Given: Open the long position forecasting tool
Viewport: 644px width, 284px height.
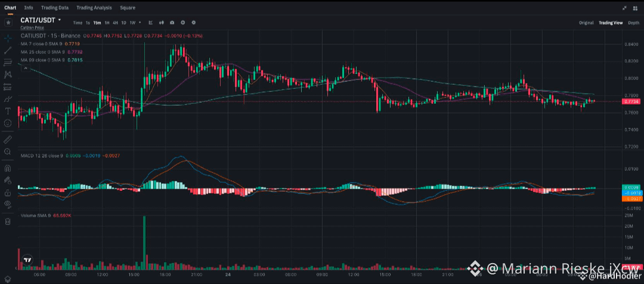Looking at the screenshot, I should [x=8, y=87].
